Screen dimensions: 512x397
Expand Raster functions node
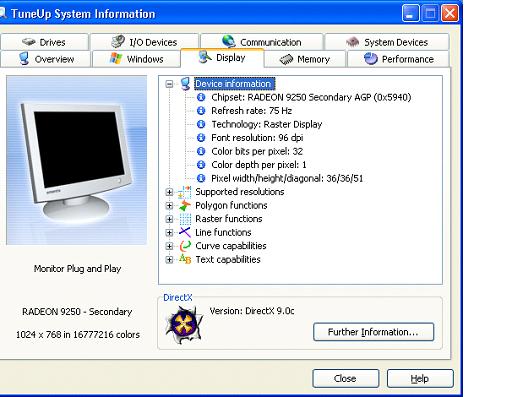[x=169, y=219]
